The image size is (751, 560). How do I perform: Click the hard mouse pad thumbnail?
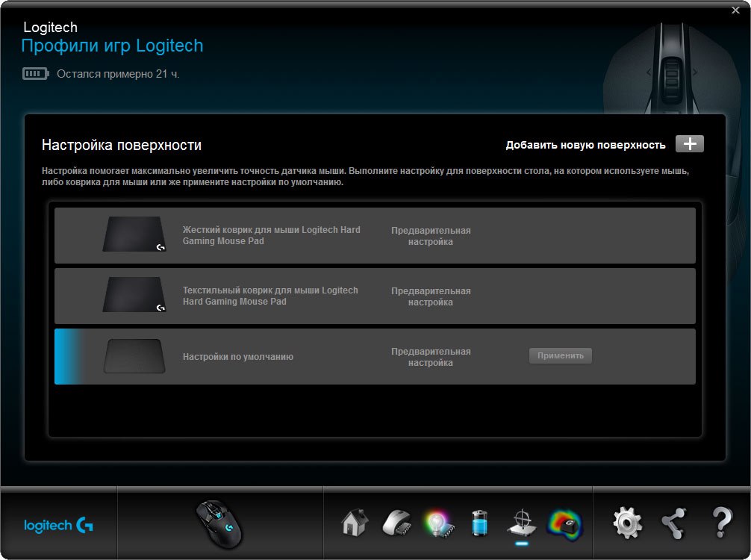click(x=134, y=234)
